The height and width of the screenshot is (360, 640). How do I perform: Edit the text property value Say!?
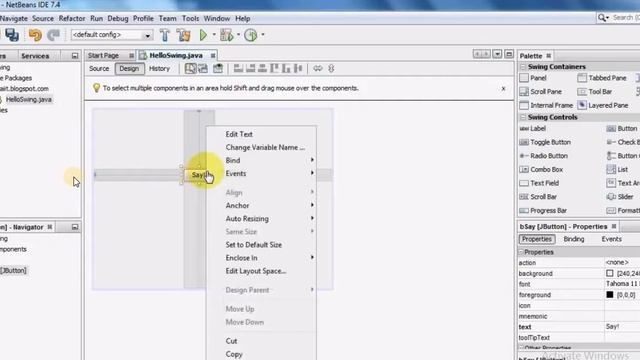tap(622, 327)
